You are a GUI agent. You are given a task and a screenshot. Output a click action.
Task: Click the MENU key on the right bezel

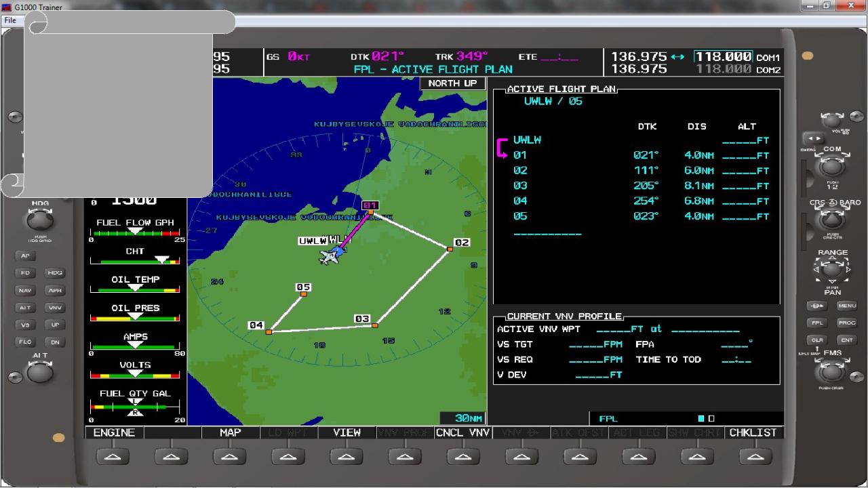(x=846, y=306)
